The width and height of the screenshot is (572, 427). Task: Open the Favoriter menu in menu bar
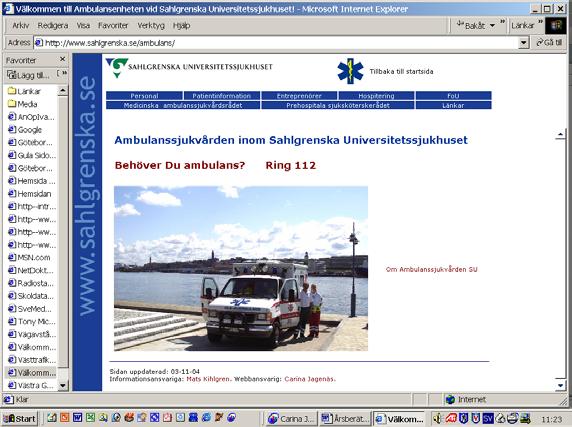tap(113, 26)
